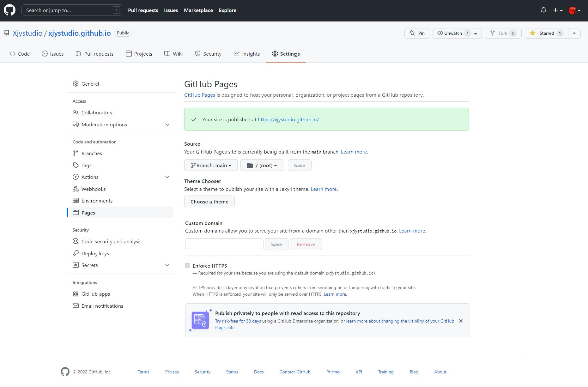588x387 pixels.
Task: Dismiss the publish privately banner
Action: coord(461,321)
